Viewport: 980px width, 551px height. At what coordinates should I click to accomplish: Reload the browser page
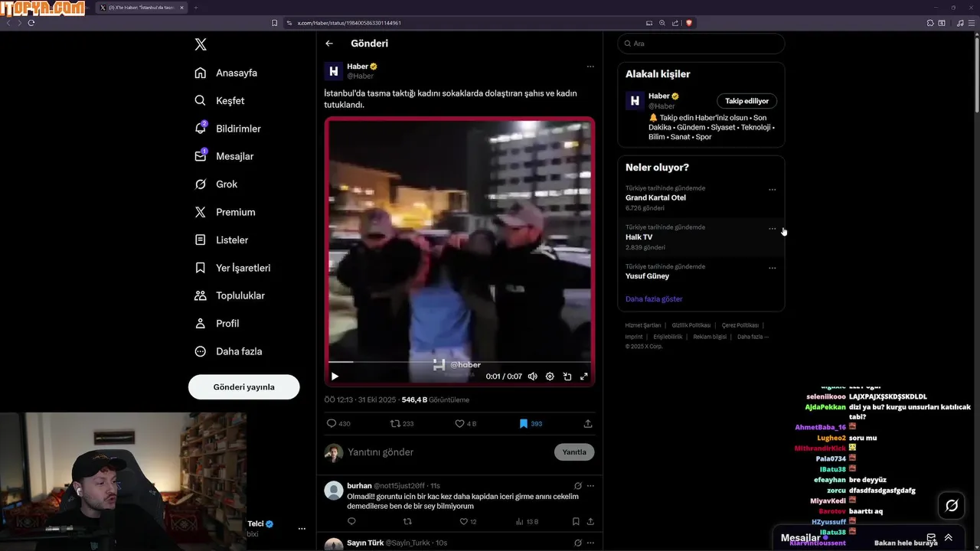[x=31, y=22]
